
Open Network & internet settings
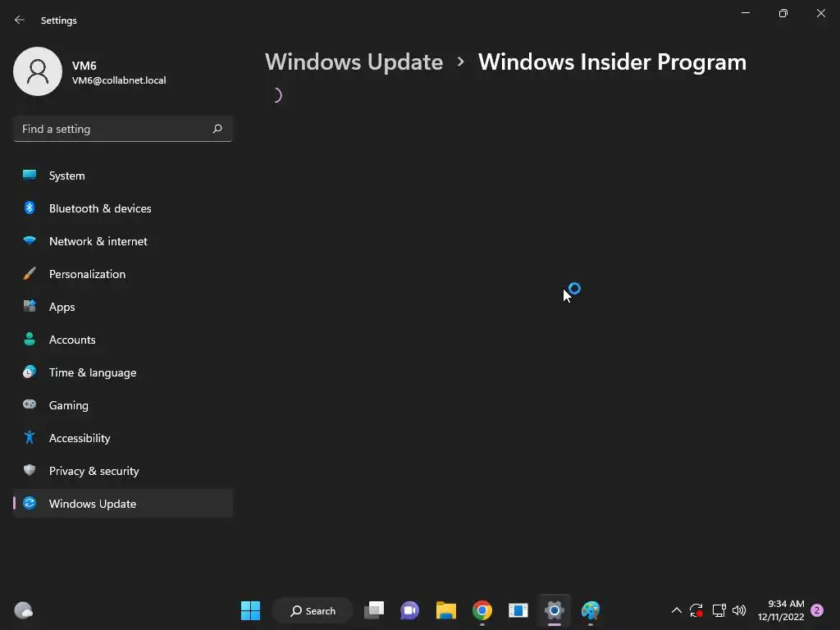click(x=123, y=241)
